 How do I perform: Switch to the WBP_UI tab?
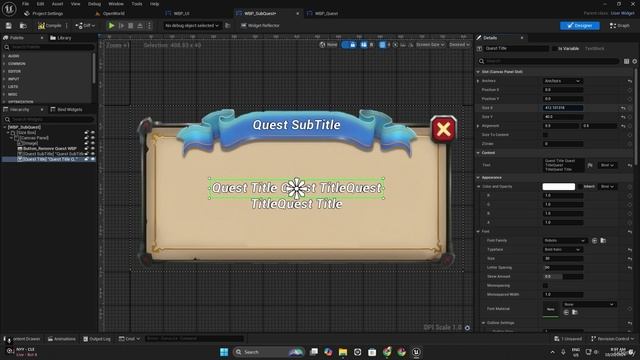(178, 13)
